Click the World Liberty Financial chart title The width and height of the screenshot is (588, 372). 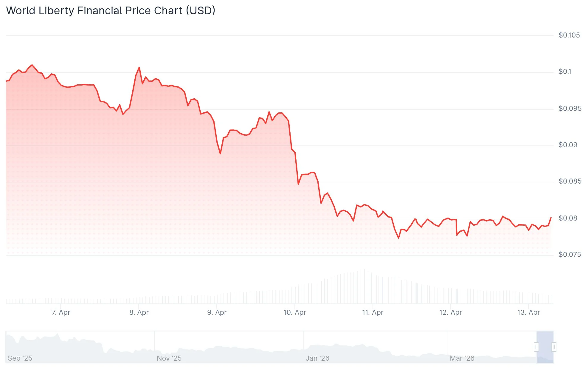click(x=111, y=11)
